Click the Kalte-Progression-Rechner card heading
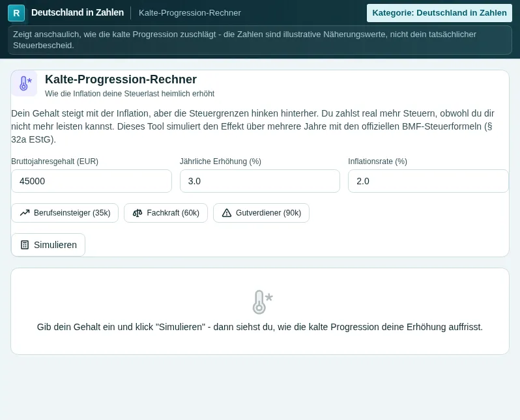 click(x=121, y=79)
